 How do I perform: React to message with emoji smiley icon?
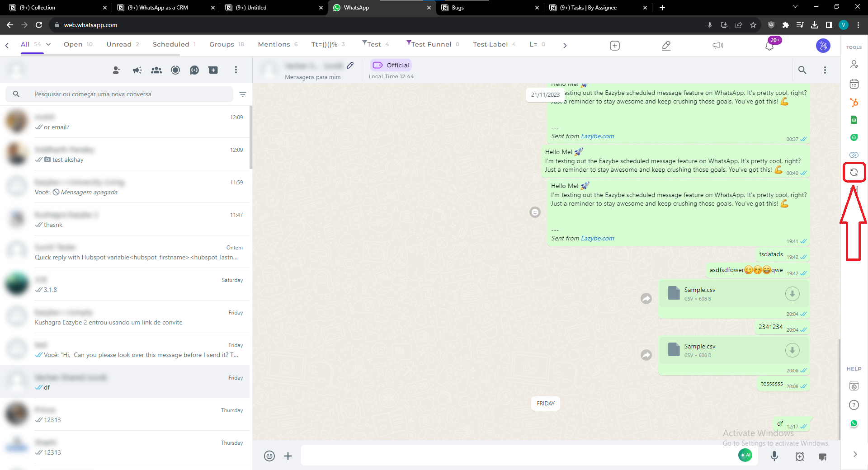[x=535, y=212]
